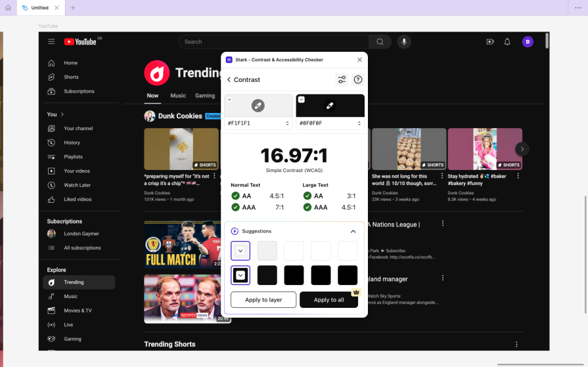The image size is (588, 367).
Task: Select the first selected light suggestion swatch
Action: [x=240, y=251]
